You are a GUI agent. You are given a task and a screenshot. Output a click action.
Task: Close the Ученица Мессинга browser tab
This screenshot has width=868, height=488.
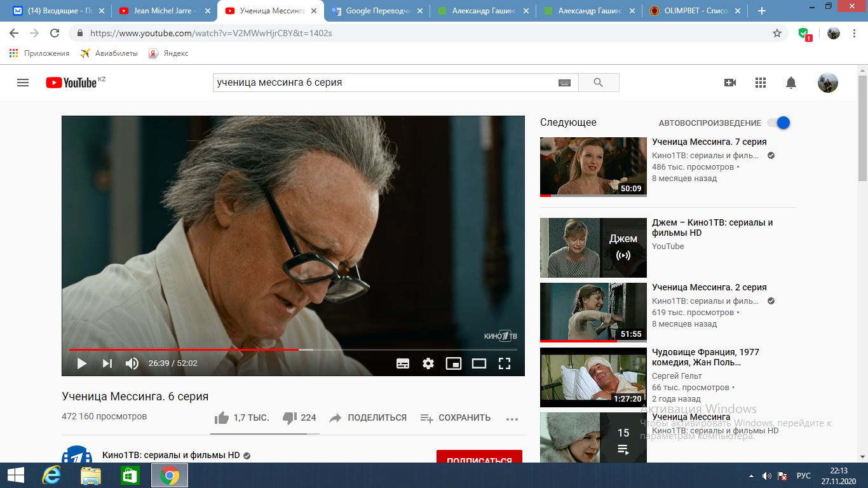[x=313, y=11]
